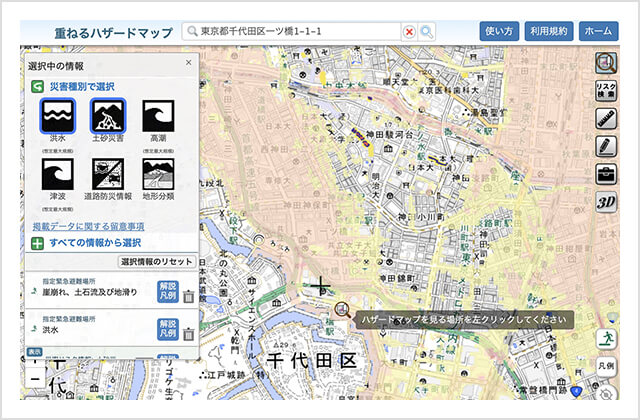Select the ruler measurement tool
Screen dimensions: 640x420
(606, 118)
